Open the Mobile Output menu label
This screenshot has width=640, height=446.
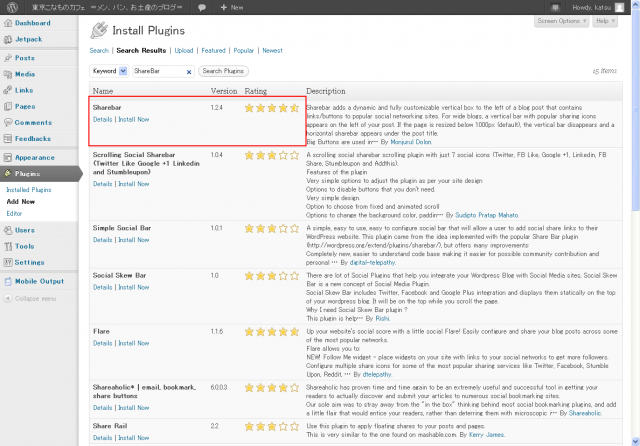click(39, 281)
